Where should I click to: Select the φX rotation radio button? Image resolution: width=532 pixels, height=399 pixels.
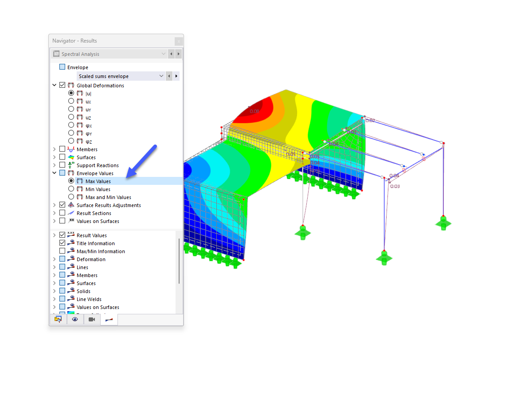pyautogui.click(x=71, y=125)
